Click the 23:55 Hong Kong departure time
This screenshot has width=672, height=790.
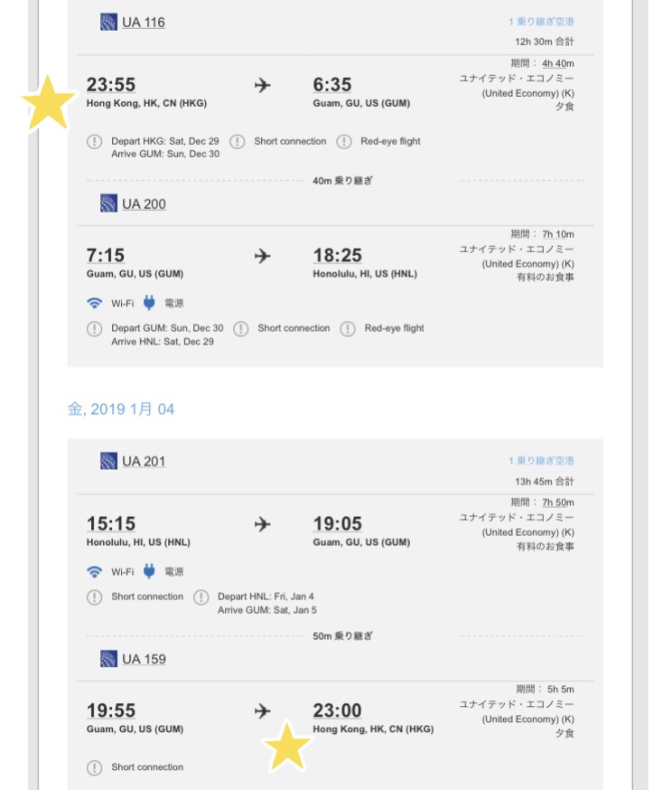tap(111, 85)
